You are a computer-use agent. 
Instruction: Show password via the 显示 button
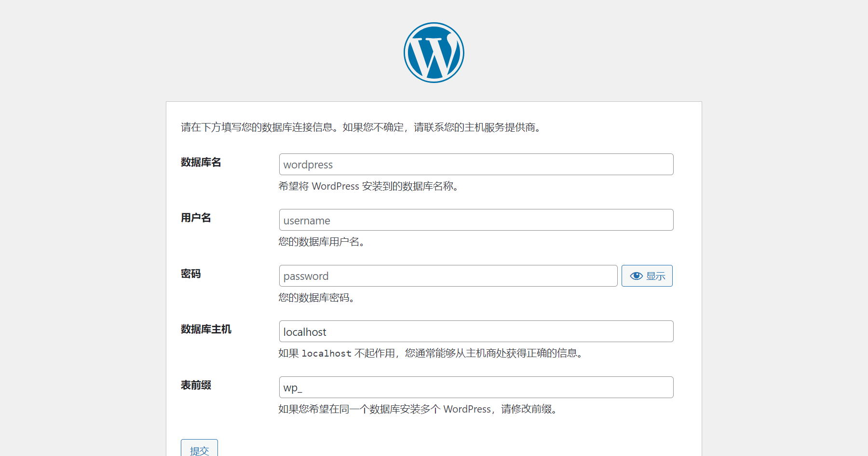pyautogui.click(x=647, y=276)
